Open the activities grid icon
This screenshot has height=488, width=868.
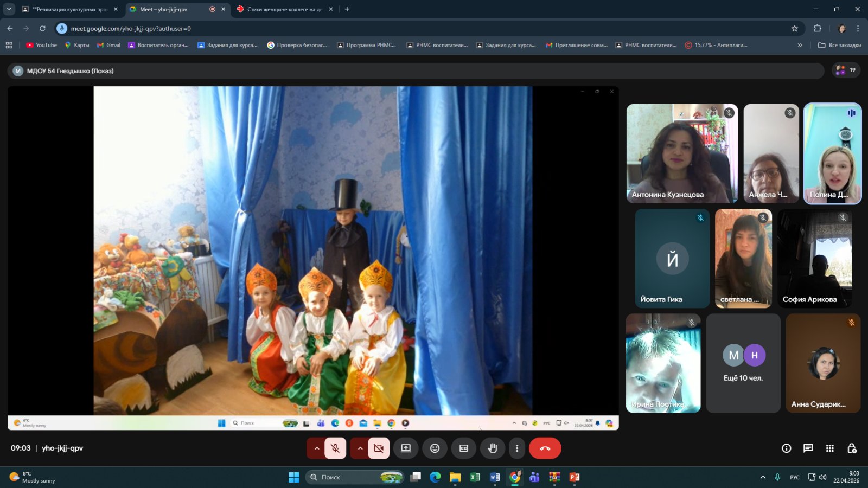829,448
